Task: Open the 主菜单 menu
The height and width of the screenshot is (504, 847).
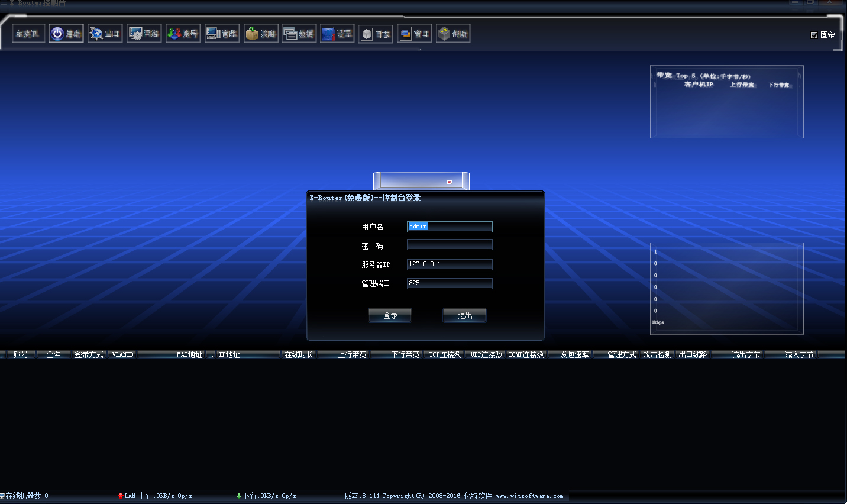Action: click(28, 34)
